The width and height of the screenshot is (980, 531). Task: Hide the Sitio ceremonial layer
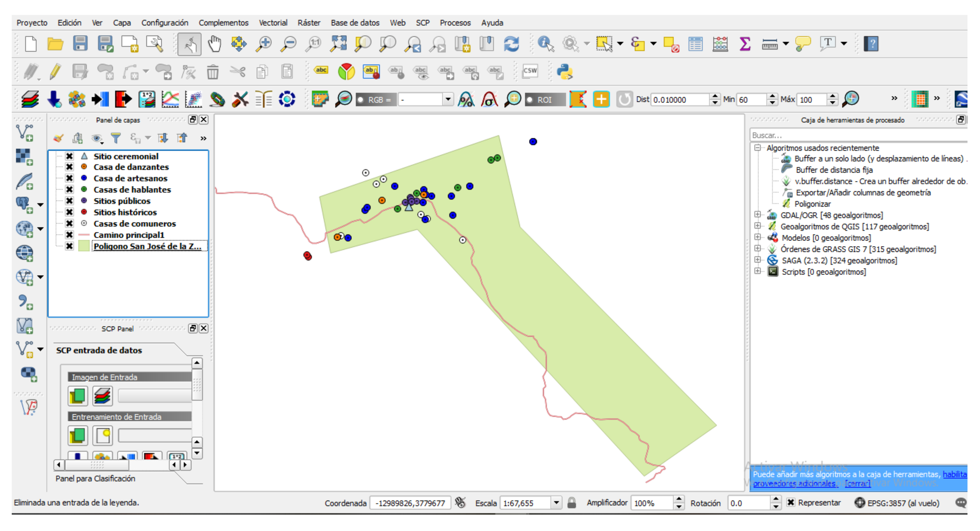(69, 156)
